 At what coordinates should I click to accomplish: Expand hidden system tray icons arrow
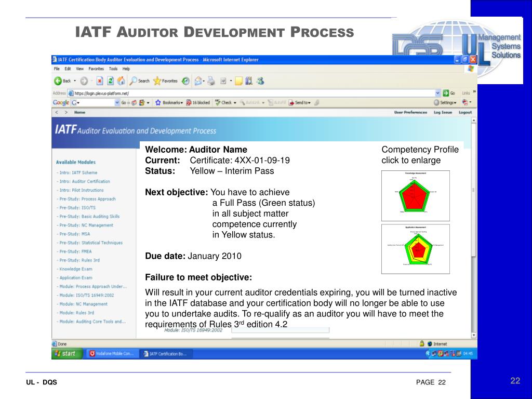tap(428, 353)
